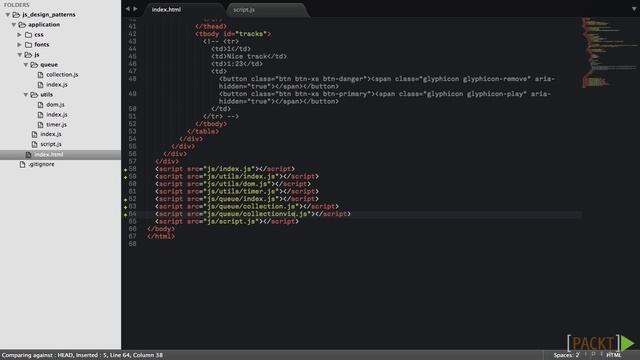The image size is (640, 360).
Task: Click the git gutter marker on line 62
Action: tap(126, 200)
